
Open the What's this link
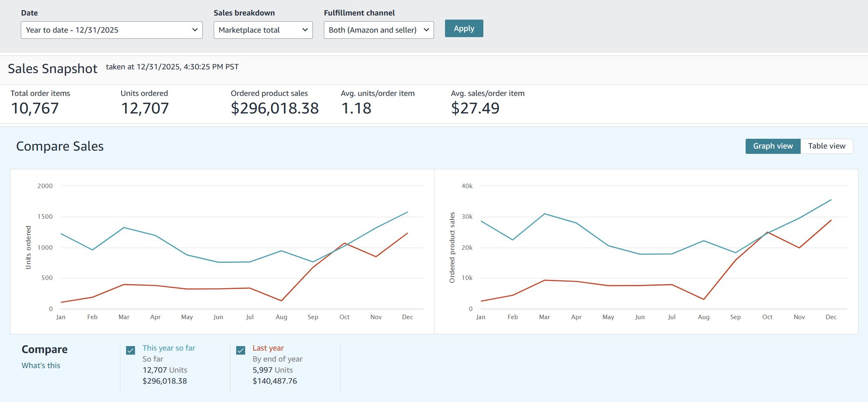pyautogui.click(x=41, y=366)
